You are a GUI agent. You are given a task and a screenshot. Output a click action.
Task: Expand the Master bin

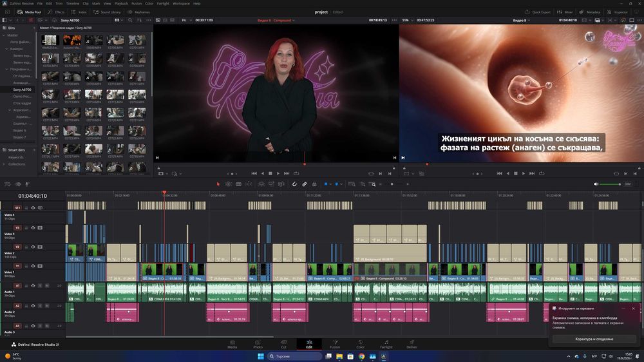(x=4, y=35)
